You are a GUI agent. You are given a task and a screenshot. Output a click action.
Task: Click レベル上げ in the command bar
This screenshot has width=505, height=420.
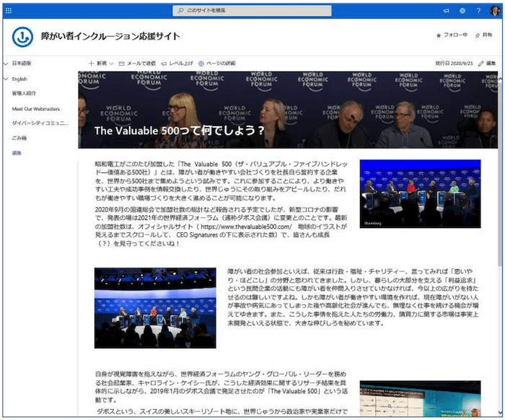pyautogui.click(x=177, y=64)
